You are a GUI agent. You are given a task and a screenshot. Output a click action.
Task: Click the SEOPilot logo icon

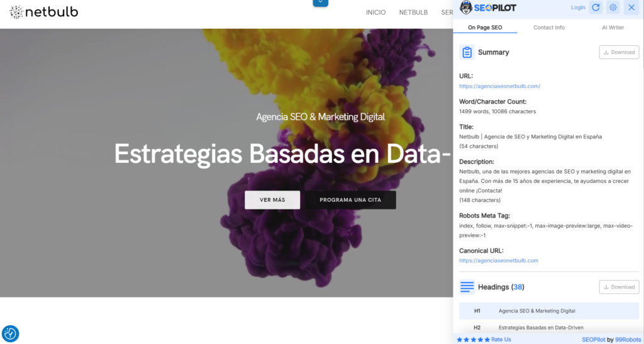(x=466, y=8)
